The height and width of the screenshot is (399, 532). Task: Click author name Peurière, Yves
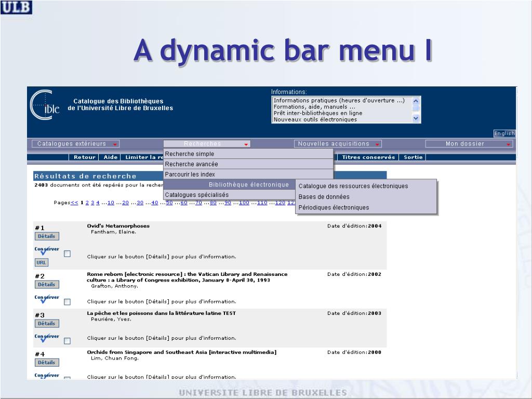click(x=111, y=320)
